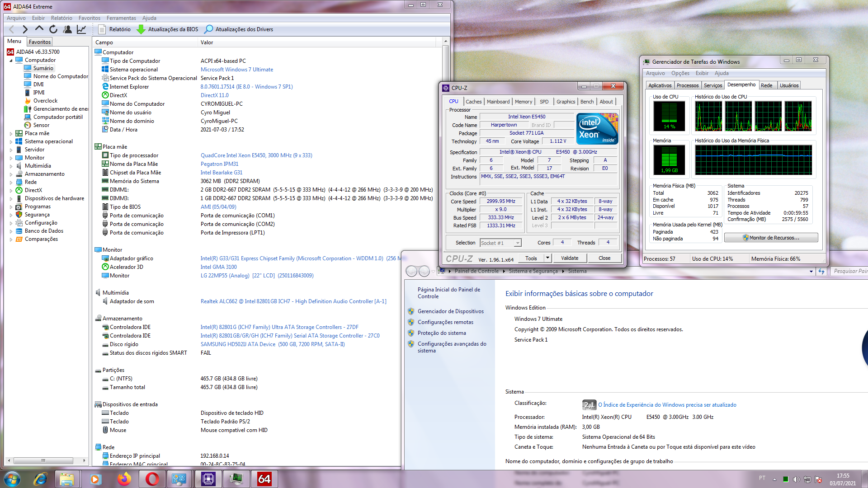This screenshot has height=488, width=868.
Task: Open Gerenciador de Dispositivos link
Action: point(450,311)
